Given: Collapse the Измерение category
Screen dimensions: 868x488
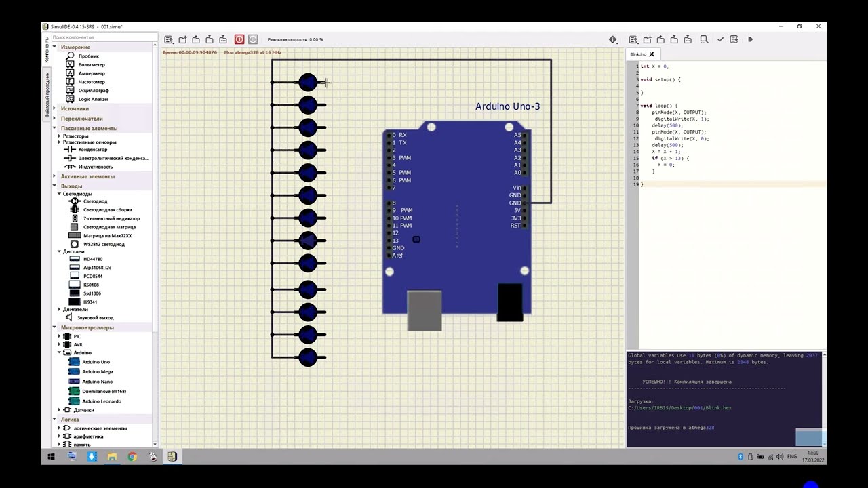Looking at the screenshot, I should click(x=55, y=47).
